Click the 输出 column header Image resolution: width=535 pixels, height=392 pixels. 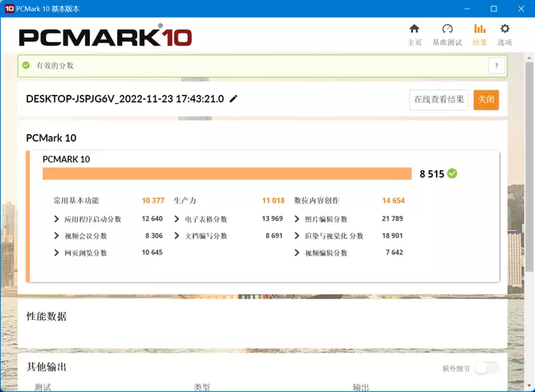tap(361, 387)
